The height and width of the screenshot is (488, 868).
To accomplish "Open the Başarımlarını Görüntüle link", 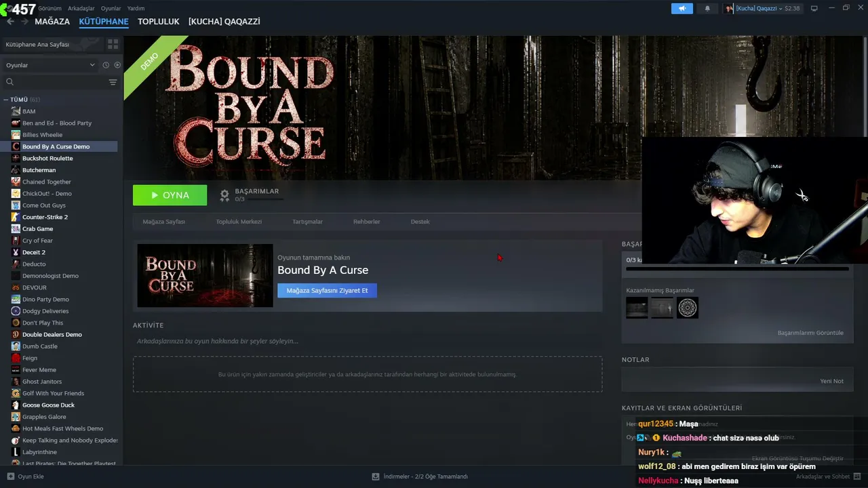I will (x=810, y=333).
